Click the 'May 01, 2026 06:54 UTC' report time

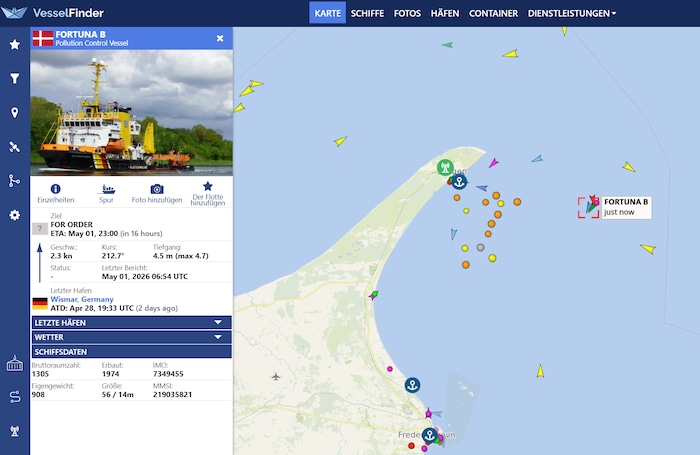pos(145,276)
